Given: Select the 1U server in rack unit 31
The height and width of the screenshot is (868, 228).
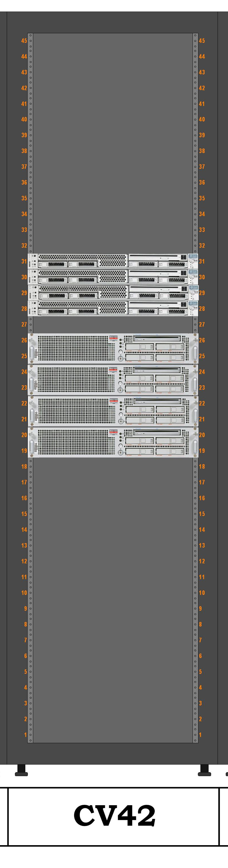Looking at the screenshot, I should (x=113, y=261).
